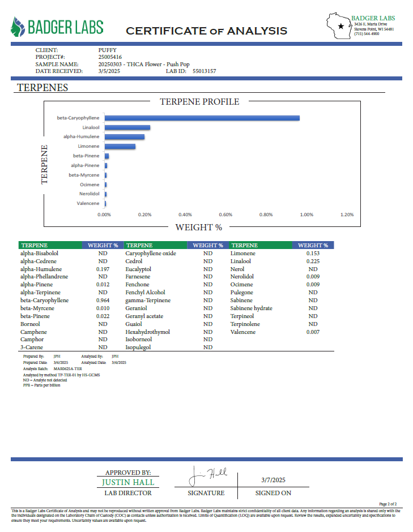Click the alpha-Humulene bar in the chart
Screen dimensions: 413x532
point(124,137)
